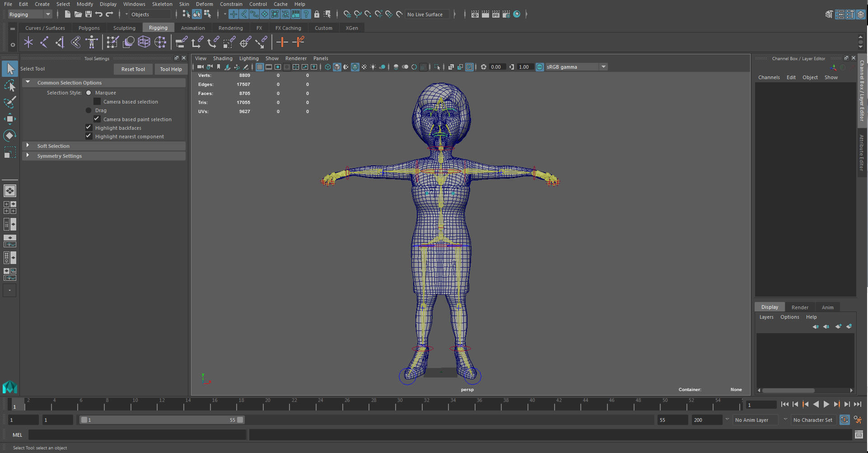Open a scene with the folder icon
868x453 pixels.
[78, 14]
